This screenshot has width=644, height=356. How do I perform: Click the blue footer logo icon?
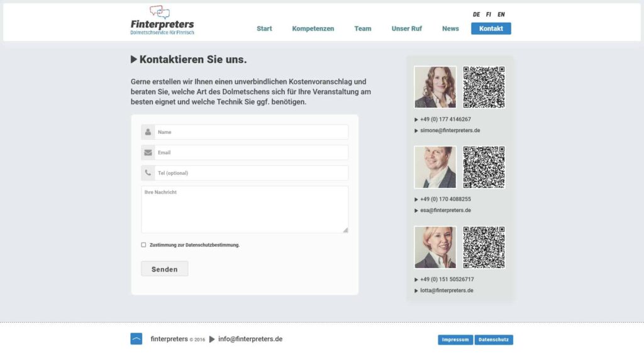pyautogui.click(x=136, y=339)
